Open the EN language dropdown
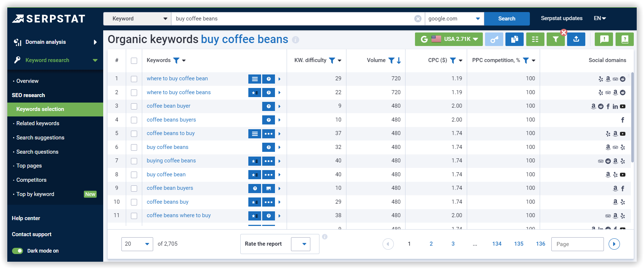 [600, 18]
